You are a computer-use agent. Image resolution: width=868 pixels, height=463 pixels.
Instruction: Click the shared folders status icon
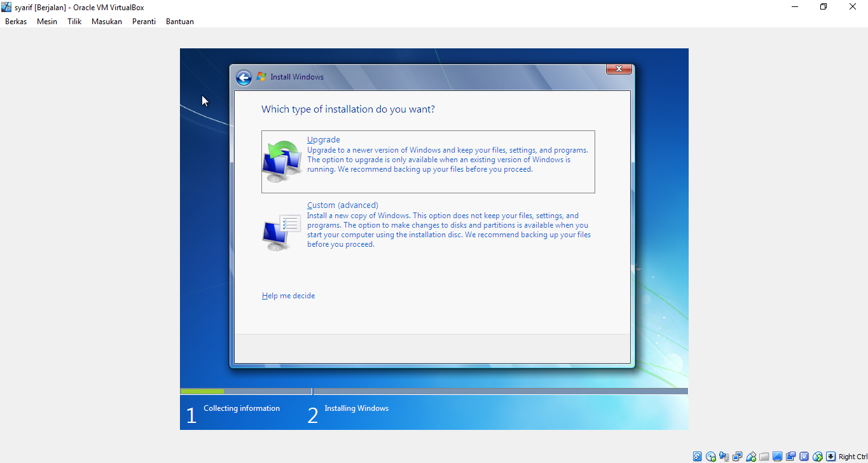point(764,457)
